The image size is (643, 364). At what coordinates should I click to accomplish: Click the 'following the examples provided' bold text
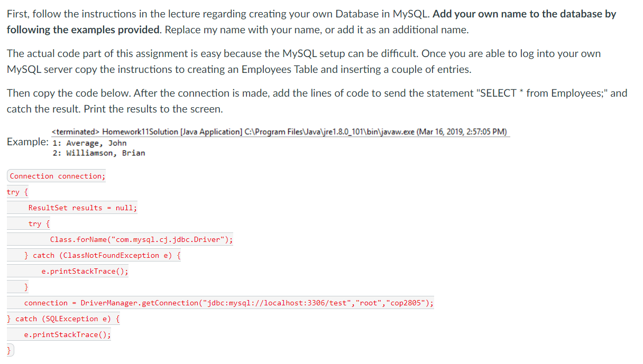click(x=82, y=30)
